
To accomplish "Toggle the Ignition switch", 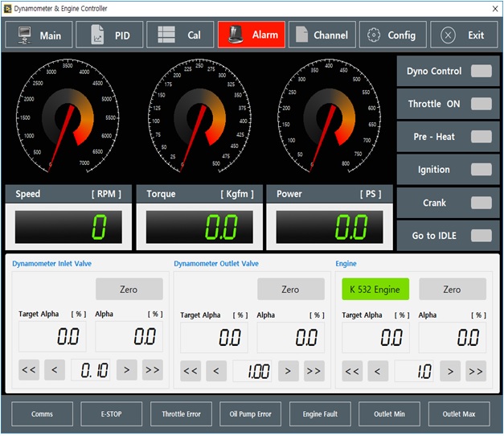I will click(481, 170).
